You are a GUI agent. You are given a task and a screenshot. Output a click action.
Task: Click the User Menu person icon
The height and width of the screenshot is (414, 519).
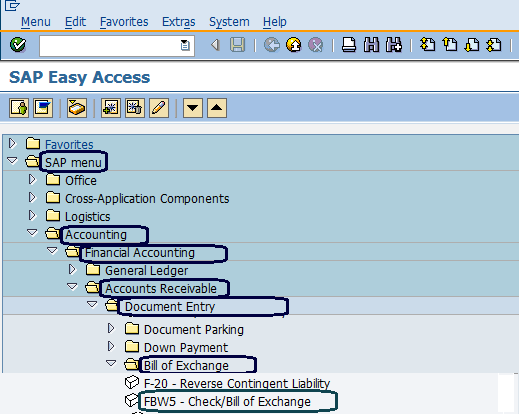click(19, 108)
